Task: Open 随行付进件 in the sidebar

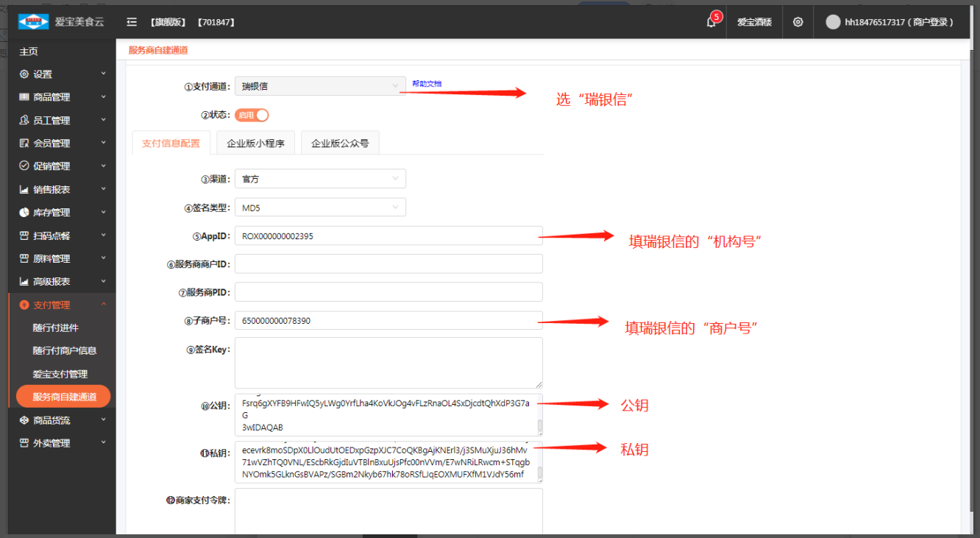Action: [56, 328]
